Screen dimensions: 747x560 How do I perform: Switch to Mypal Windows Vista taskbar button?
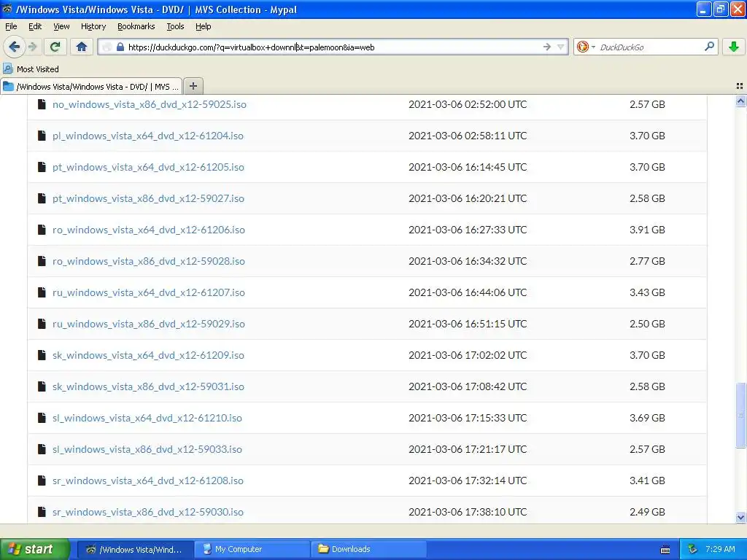point(136,550)
